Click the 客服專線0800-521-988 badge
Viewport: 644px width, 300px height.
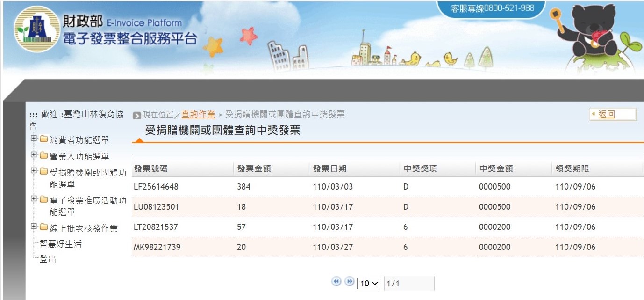[492, 8]
